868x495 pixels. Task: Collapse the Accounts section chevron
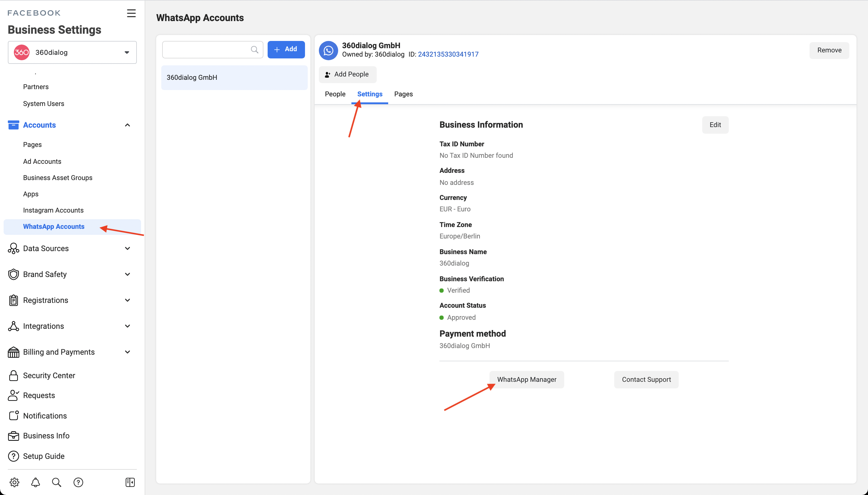click(127, 125)
